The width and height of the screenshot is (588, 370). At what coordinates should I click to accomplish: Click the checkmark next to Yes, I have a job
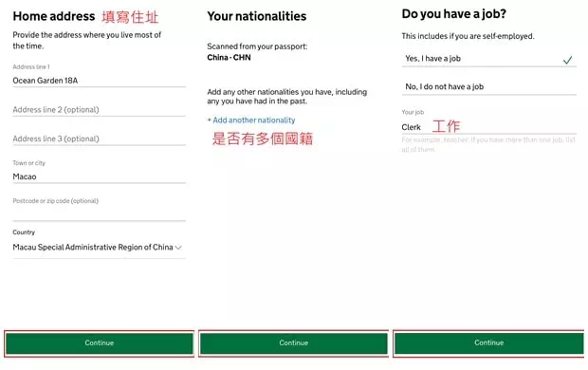[x=567, y=60]
